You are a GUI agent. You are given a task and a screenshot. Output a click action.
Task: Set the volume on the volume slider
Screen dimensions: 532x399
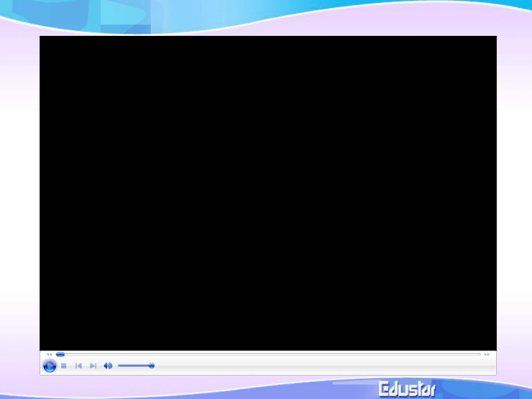pyautogui.click(x=136, y=366)
